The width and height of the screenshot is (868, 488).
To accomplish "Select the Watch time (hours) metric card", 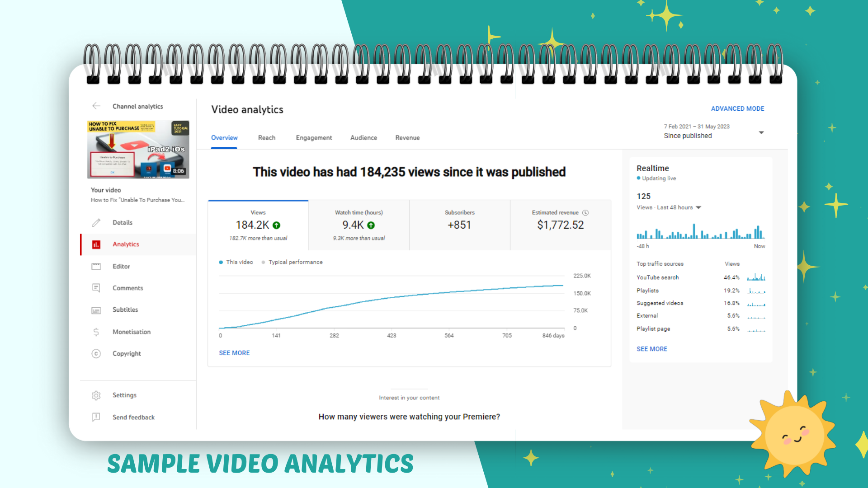I will [x=359, y=225].
